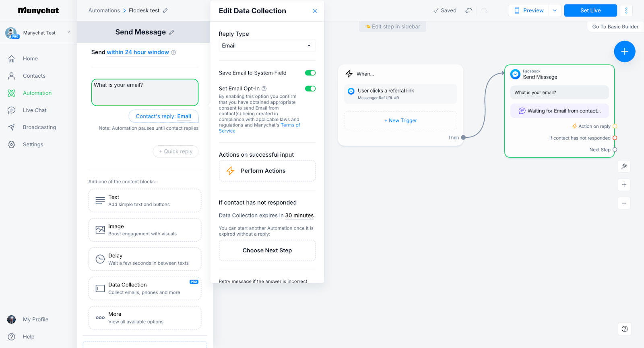Viewport: 644px width, 348px height.
Task: Open the help question mark icon
Action: pyautogui.click(x=624, y=329)
